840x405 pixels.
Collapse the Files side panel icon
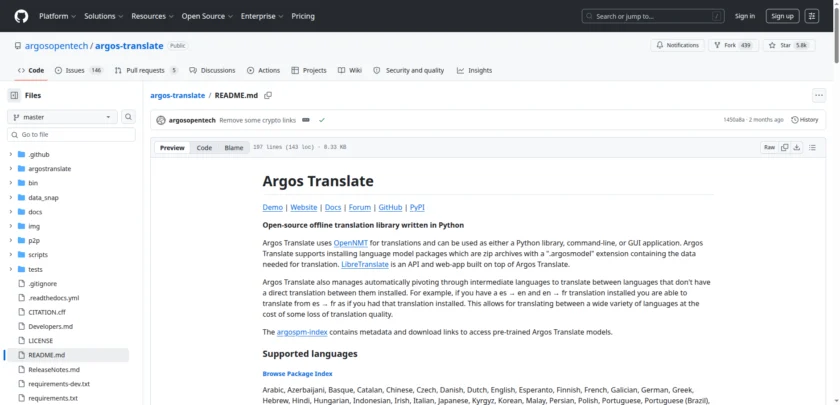[x=14, y=95]
